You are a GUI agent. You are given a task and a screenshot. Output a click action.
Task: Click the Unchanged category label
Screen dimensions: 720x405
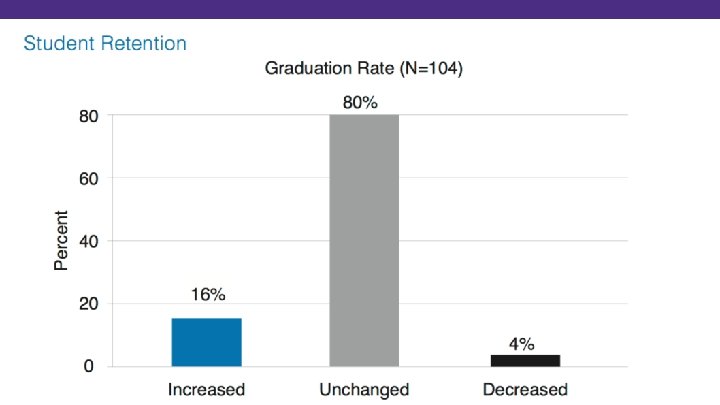[x=364, y=389]
